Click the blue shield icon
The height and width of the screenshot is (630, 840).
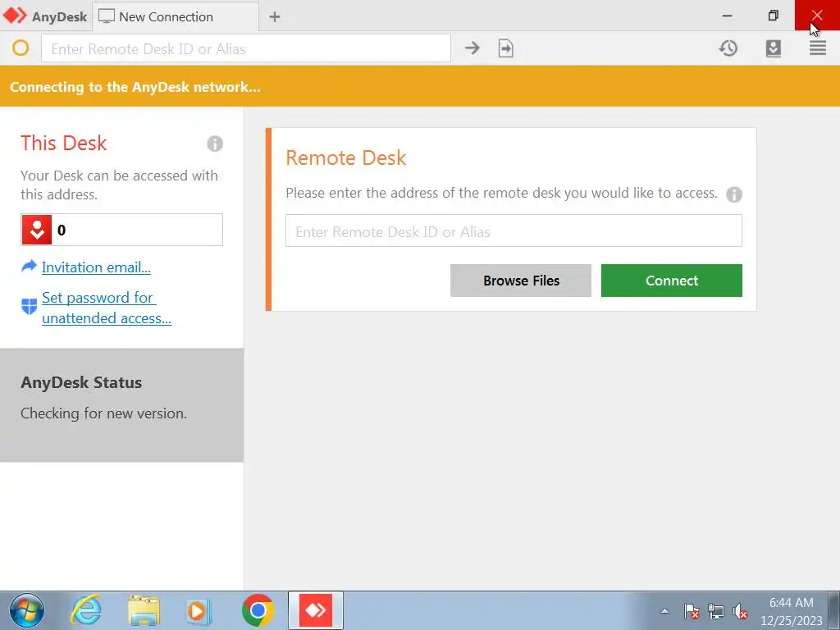tap(29, 307)
